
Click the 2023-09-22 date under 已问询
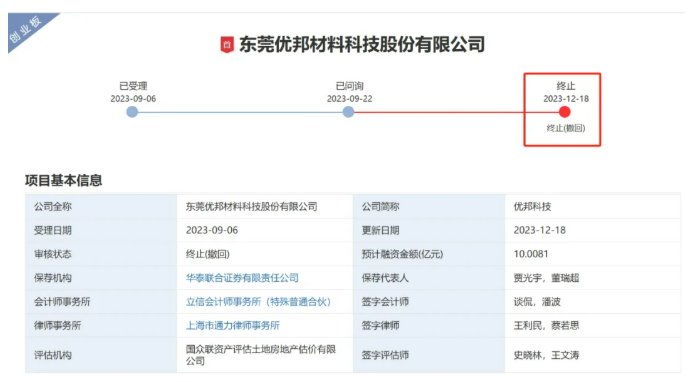(349, 99)
